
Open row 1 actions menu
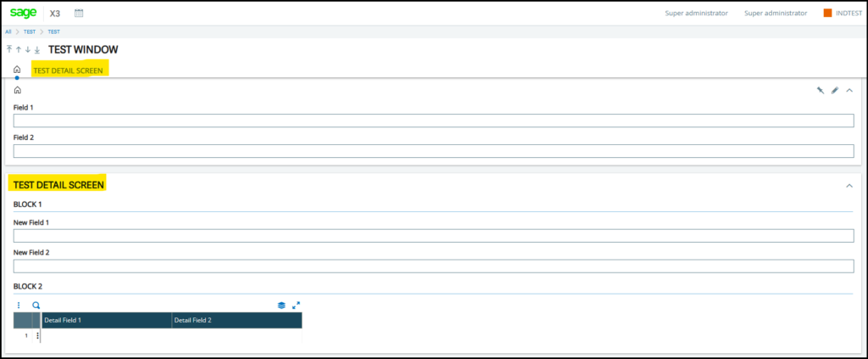click(37, 336)
